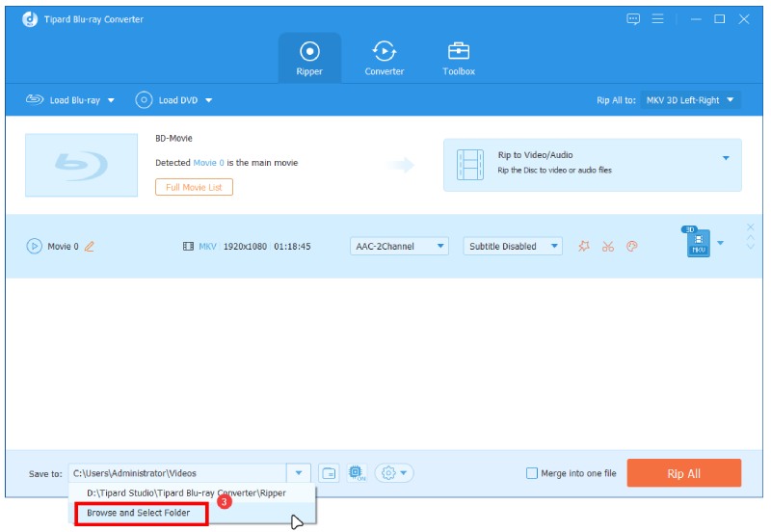Viewport: 771px width, 532px height.
Task: Click the film strip icon in Rip to Video/Audio
Action: pos(469,165)
